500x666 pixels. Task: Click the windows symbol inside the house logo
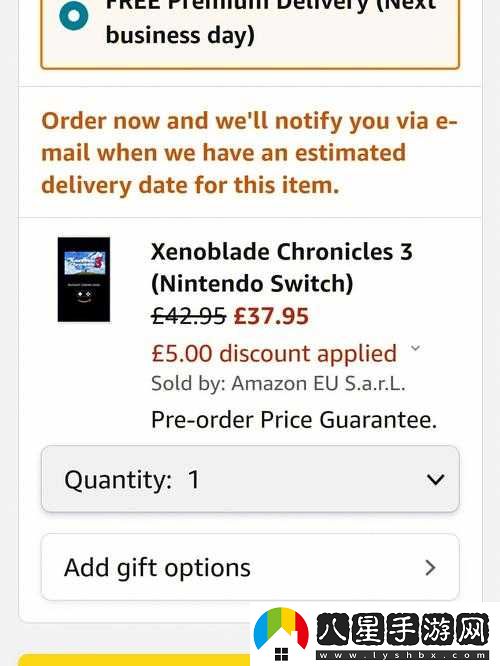tap(281, 654)
